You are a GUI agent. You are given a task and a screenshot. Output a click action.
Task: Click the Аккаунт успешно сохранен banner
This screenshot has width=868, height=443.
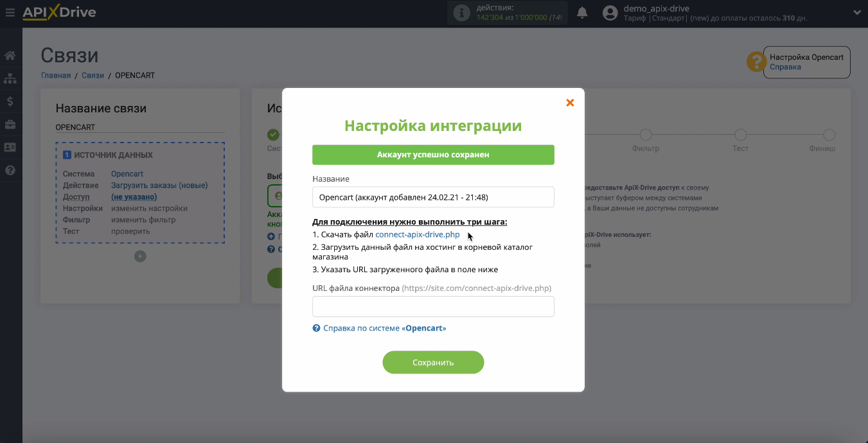[x=433, y=155]
